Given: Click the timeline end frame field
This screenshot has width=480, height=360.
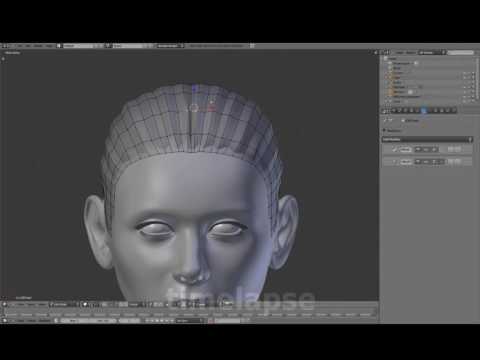Looking at the screenshot, I should tap(103, 321).
